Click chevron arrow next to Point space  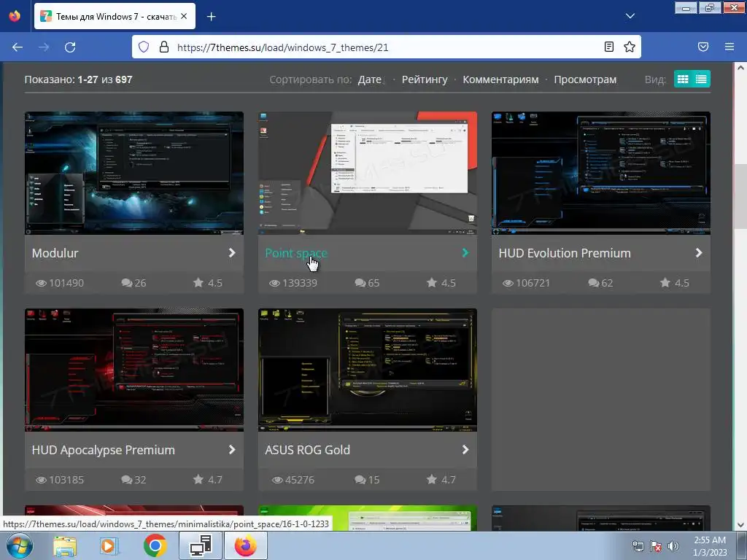[x=465, y=253]
